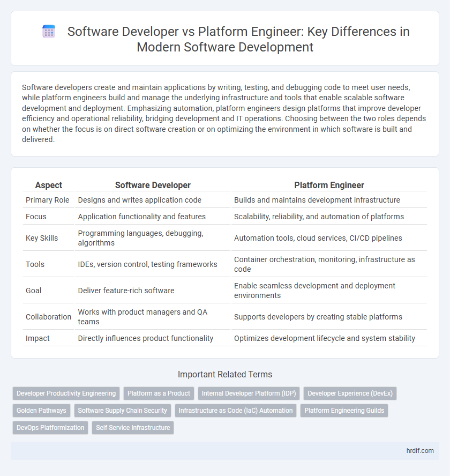The width and height of the screenshot is (450, 476).
Task: Open Software Supply Chain Security tag
Action: pos(122,411)
